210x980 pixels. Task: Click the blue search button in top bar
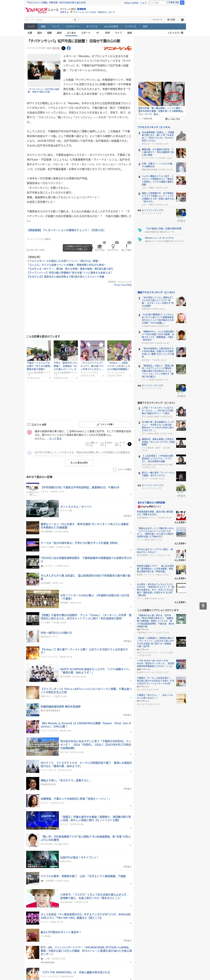tap(182, 3)
